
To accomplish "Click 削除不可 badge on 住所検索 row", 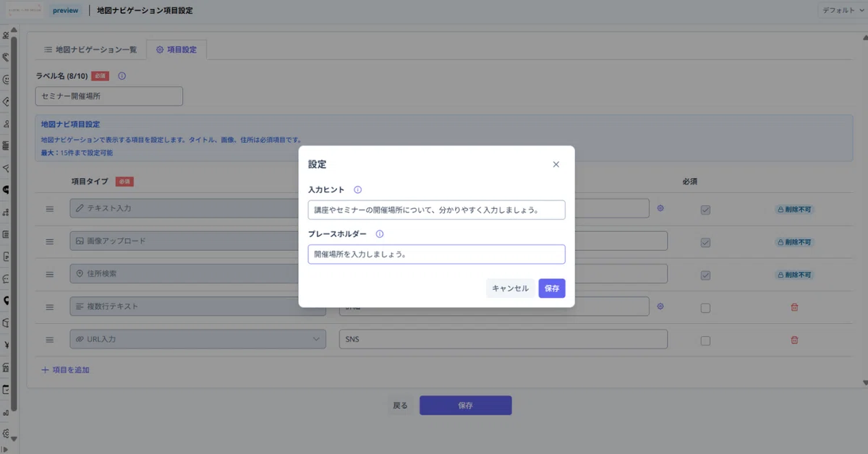I will (794, 275).
